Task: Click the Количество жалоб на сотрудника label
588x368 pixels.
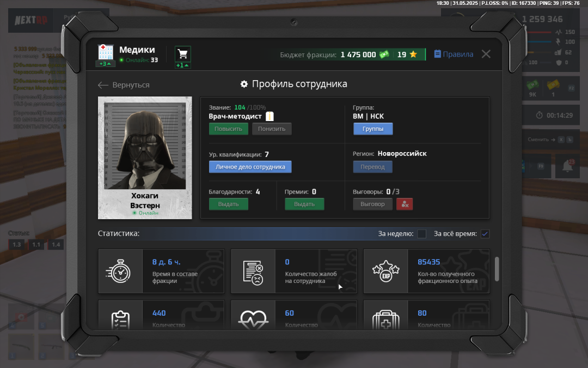Action: pos(311,277)
